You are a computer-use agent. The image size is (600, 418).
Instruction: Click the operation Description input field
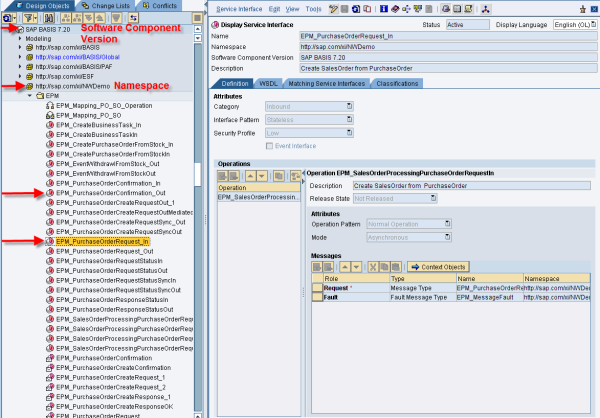point(472,186)
